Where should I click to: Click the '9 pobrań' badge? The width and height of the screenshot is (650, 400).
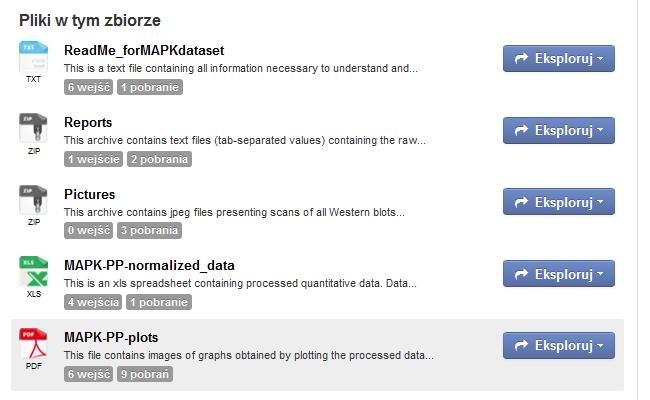click(x=145, y=374)
